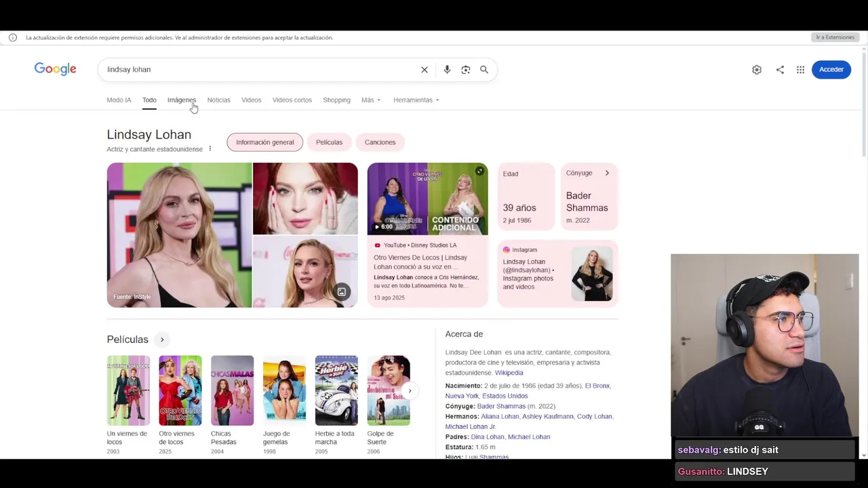Screen dimensions: 868x488
Task: Open the video title Otro Viernes De Locos
Action: coord(420,262)
